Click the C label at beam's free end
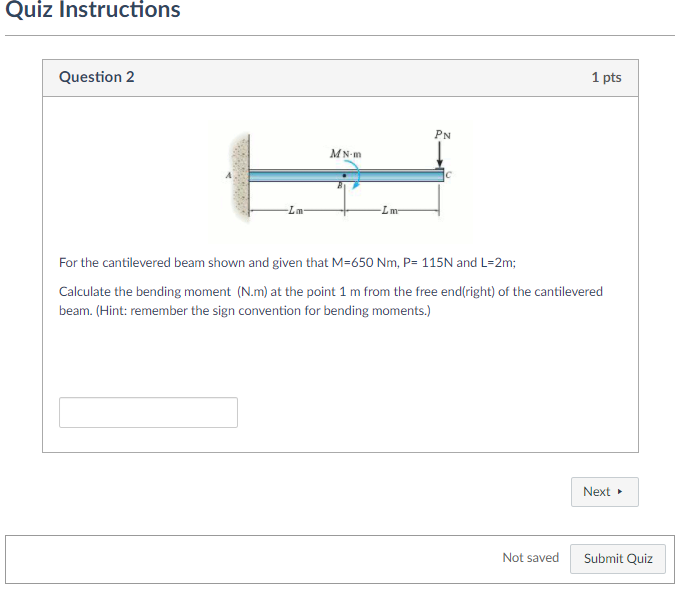Image resolution: width=688 pixels, height=595 pixels. [x=448, y=175]
